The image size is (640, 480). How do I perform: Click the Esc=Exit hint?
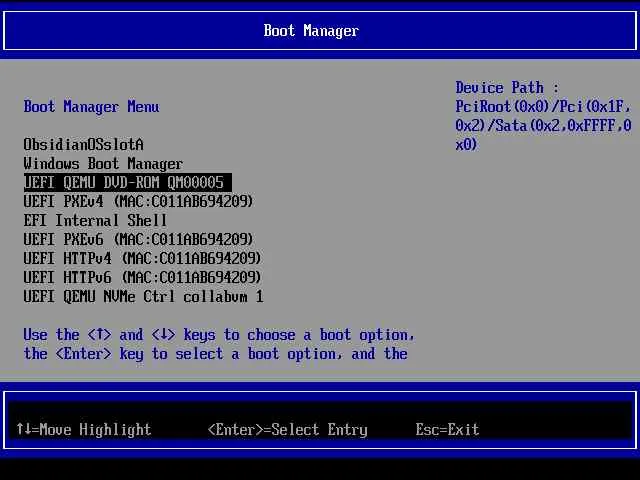point(447,429)
